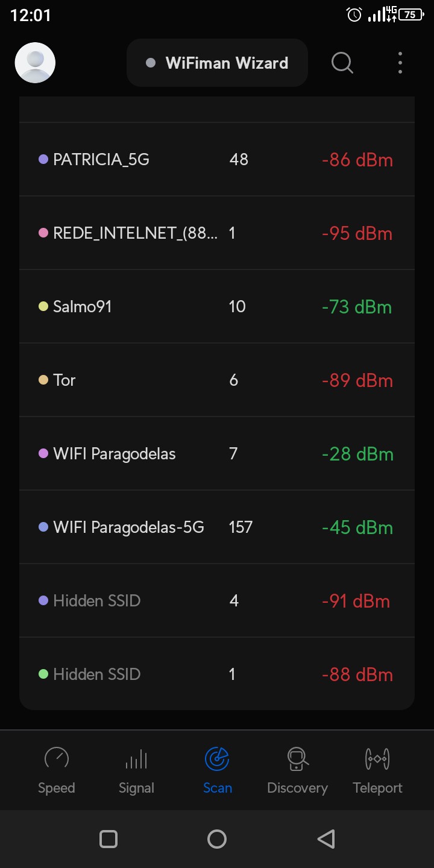Select the Salmo91 network
This screenshot has width=434, height=868.
click(x=217, y=307)
